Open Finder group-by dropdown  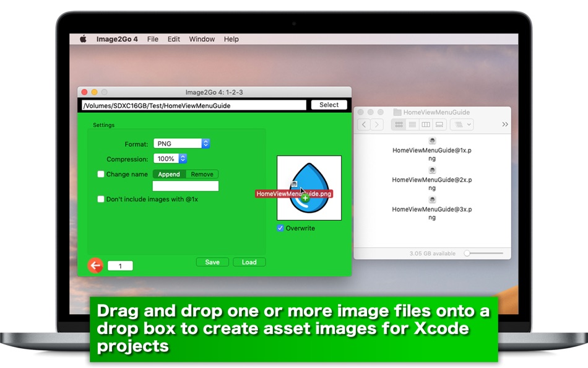(462, 125)
